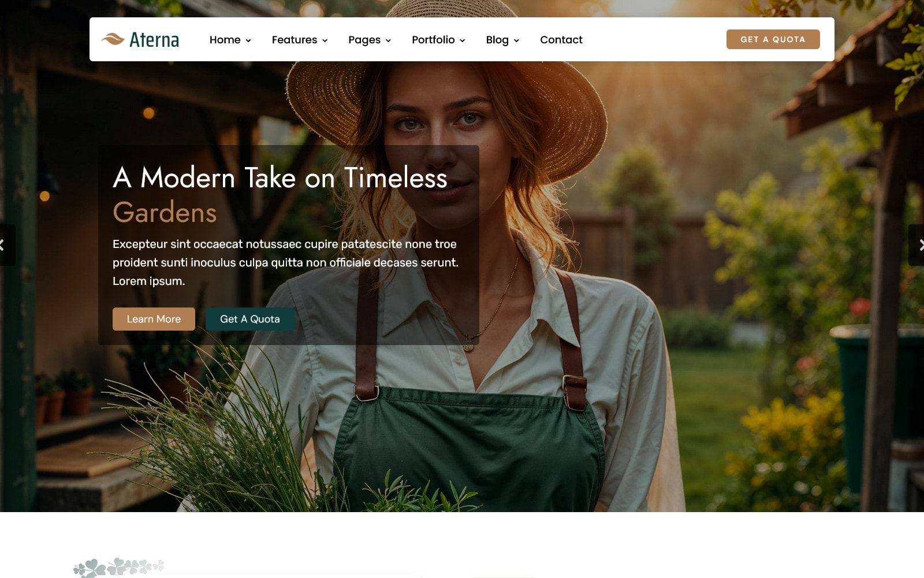The width and height of the screenshot is (924, 578).
Task: Open the Portfolio dropdown chevron
Action: point(462,40)
